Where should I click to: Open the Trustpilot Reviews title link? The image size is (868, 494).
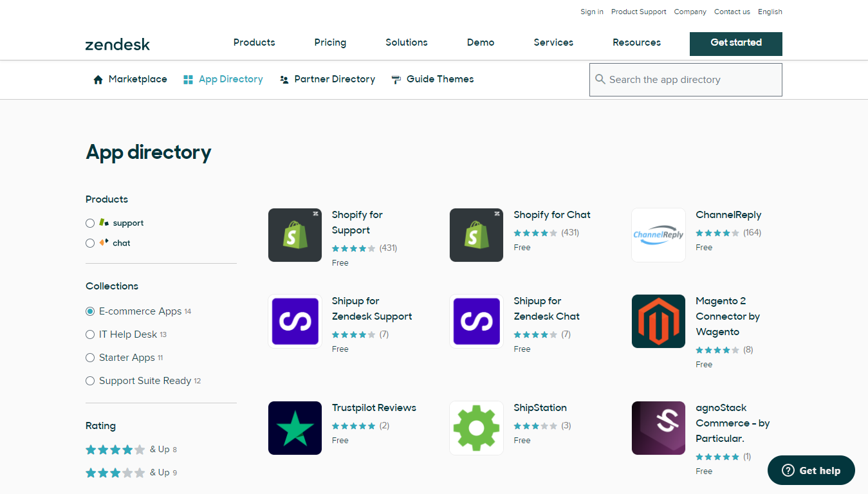(x=374, y=408)
